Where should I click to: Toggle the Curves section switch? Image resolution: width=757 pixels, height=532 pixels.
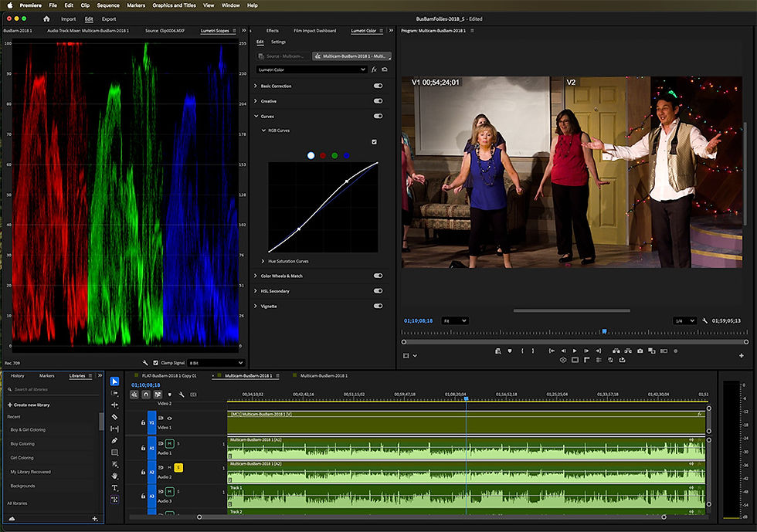point(378,116)
